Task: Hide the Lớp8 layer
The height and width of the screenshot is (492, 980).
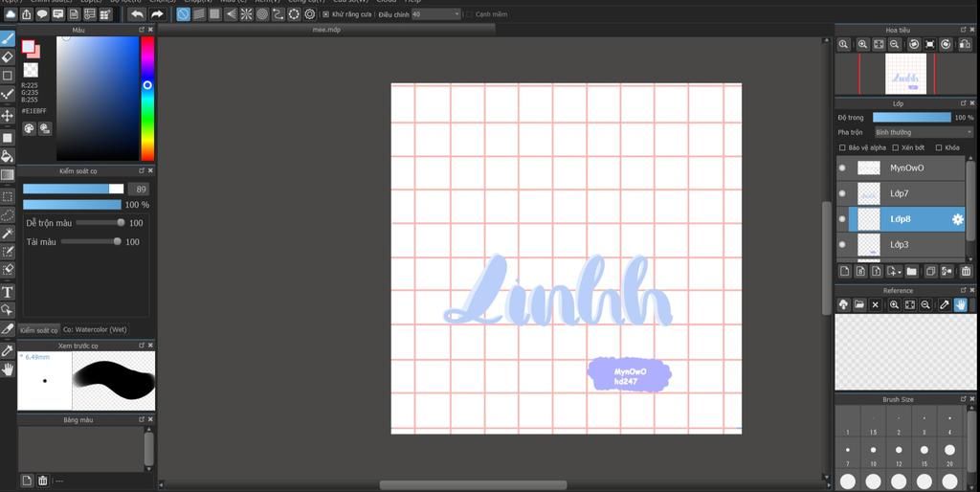Action: (x=842, y=219)
